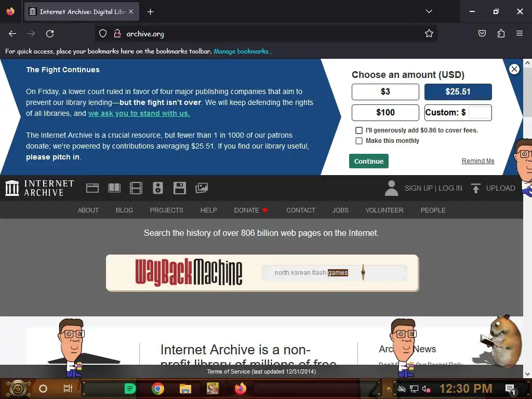The height and width of the screenshot is (399, 532).
Task: Click the UPLOAD link text
Action: pyautogui.click(x=500, y=188)
